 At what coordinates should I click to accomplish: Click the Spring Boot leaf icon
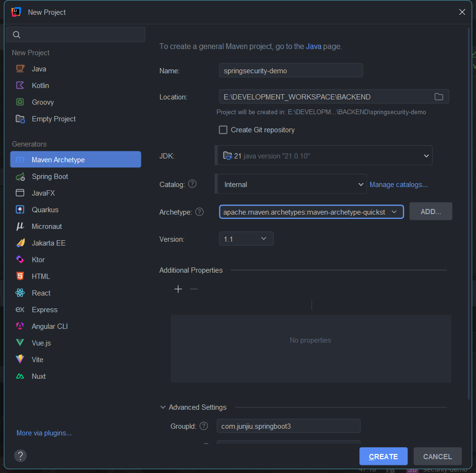tap(20, 176)
